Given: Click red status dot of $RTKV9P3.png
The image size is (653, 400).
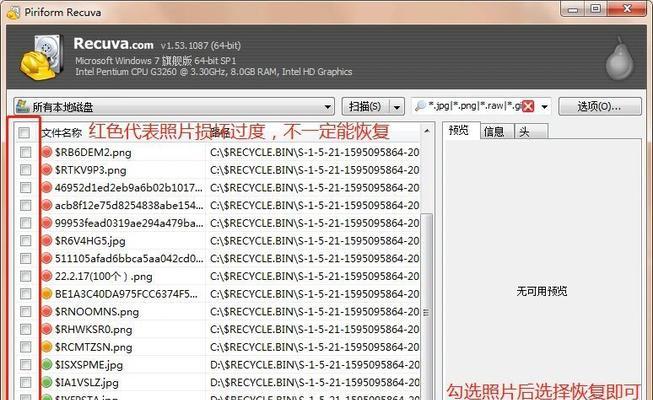Looking at the screenshot, I should pos(47,170).
